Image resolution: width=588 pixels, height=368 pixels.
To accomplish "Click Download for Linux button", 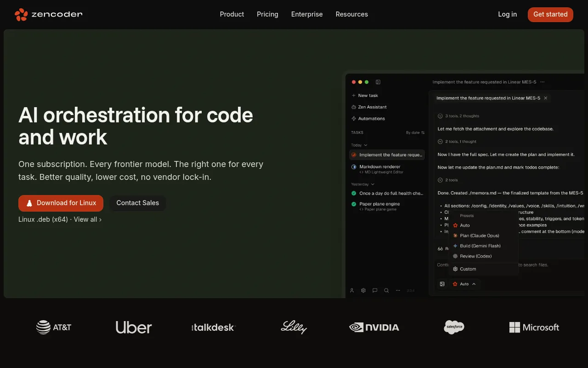I will (x=61, y=203).
